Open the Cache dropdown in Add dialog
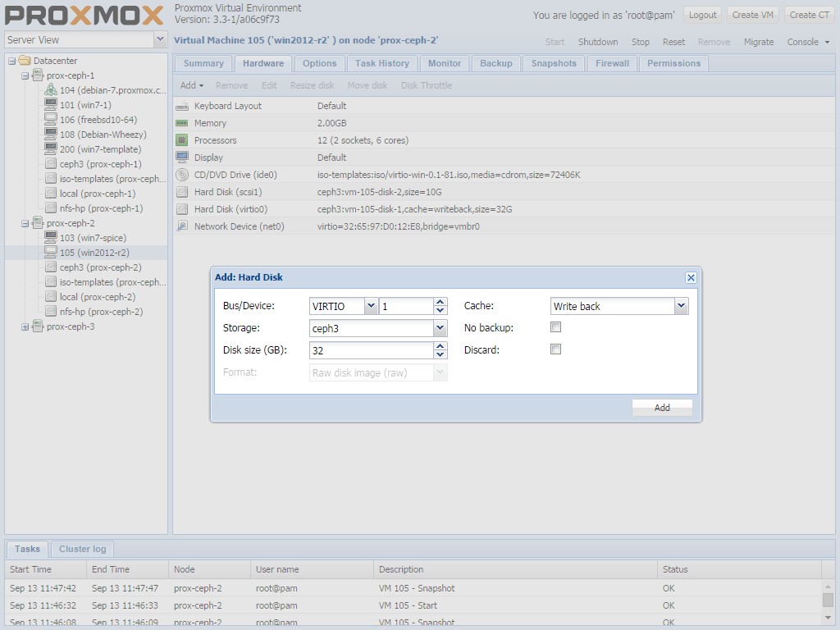 pyautogui.click(x=681, y=306)
